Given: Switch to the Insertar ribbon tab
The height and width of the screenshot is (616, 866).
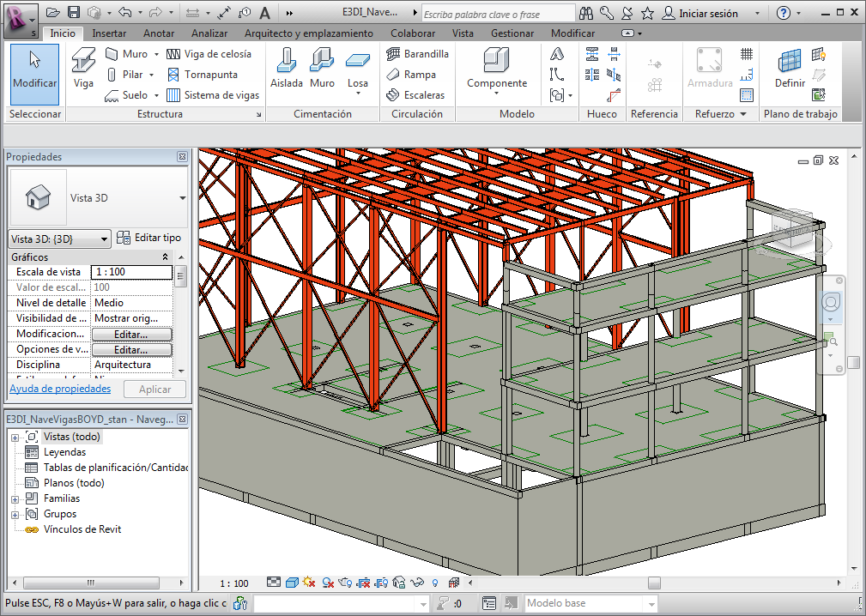Looking at the screenshot, I should (x=109, y=33).
